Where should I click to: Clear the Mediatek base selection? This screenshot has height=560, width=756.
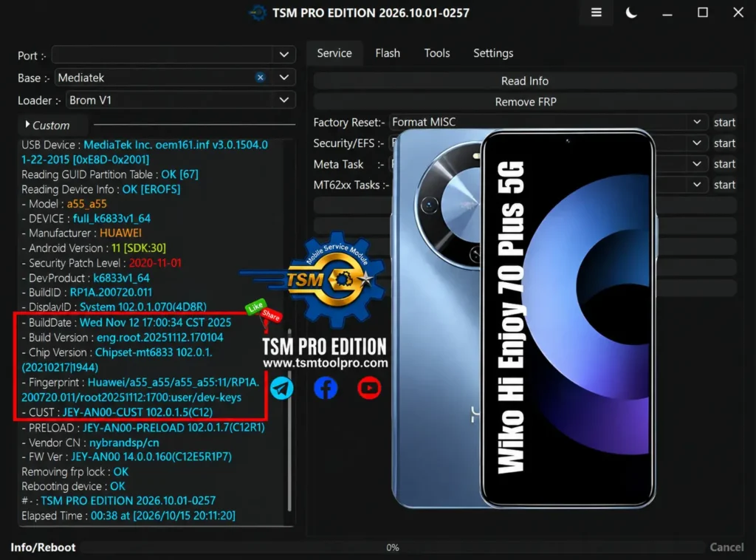point(261,77)
